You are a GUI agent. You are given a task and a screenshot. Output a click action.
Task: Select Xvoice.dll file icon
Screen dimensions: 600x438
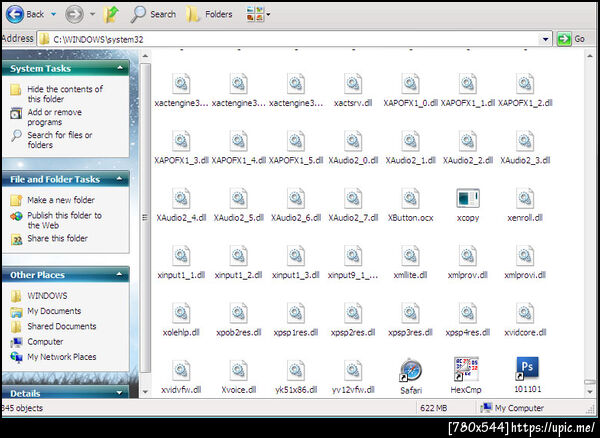(238, 370)
